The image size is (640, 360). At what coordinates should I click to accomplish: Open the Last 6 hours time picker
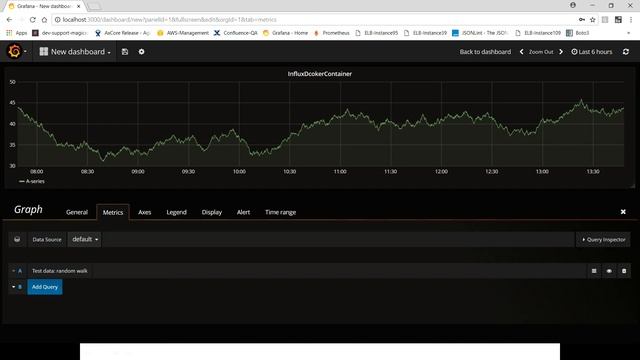pos(592,52)
